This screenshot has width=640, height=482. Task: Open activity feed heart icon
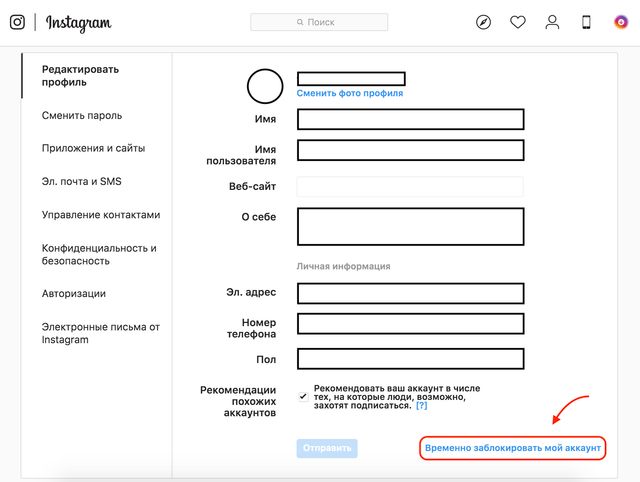517,22
